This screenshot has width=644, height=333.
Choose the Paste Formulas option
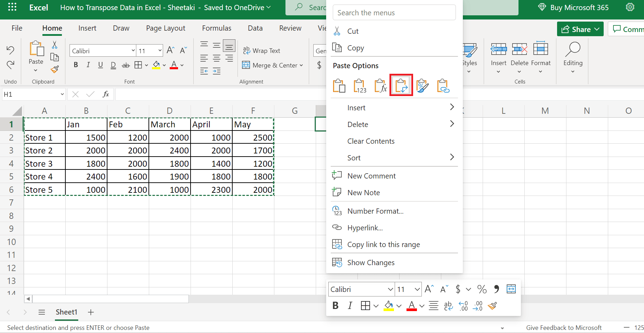coord(380,85)
